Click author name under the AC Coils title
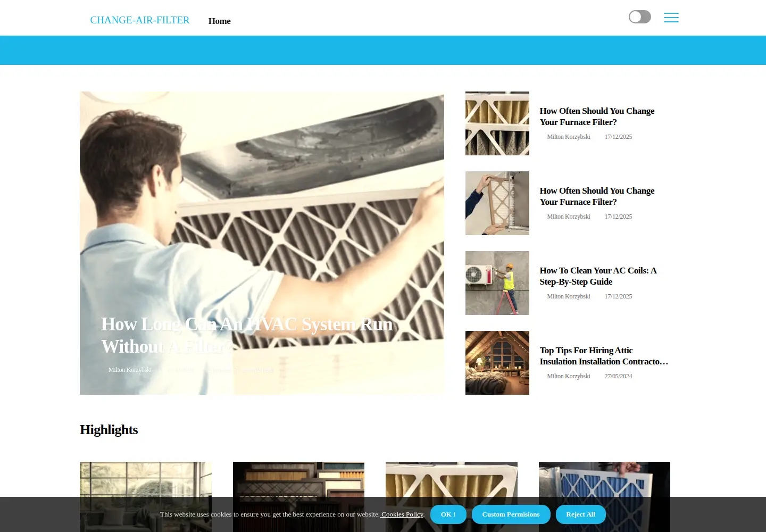766x532 pixels. (569, 296)
